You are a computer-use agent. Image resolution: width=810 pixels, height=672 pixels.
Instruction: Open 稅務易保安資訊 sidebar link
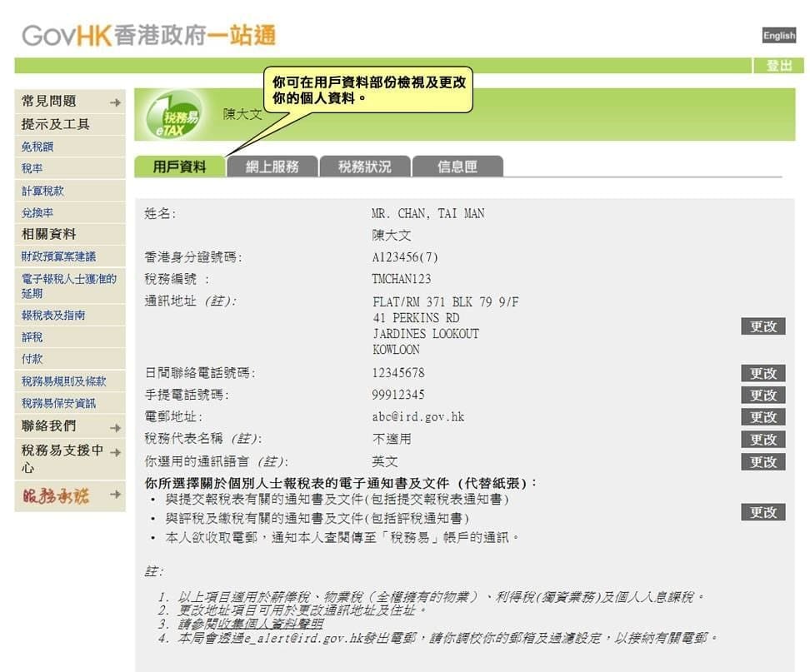[58, 403]
